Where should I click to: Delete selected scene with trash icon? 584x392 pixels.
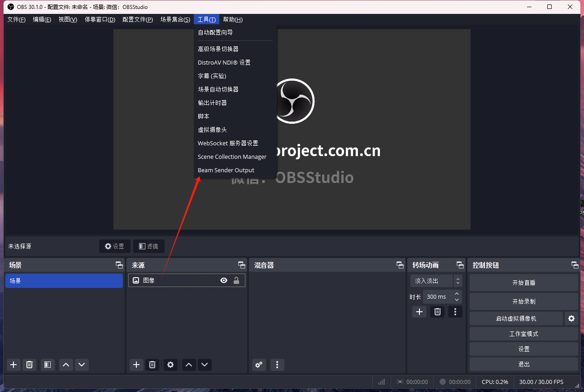click(x=30, y=365)
